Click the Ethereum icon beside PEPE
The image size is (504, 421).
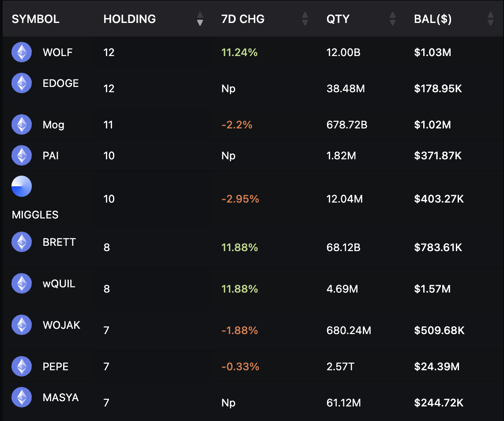pyautogui.click(x=22, y=366)
